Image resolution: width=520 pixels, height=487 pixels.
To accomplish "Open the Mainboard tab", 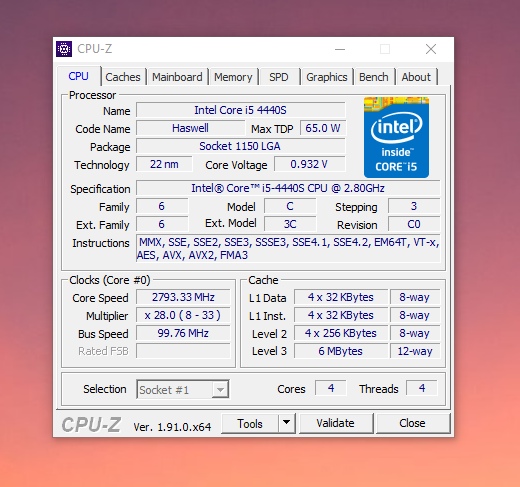I will [x=177, y=77].
